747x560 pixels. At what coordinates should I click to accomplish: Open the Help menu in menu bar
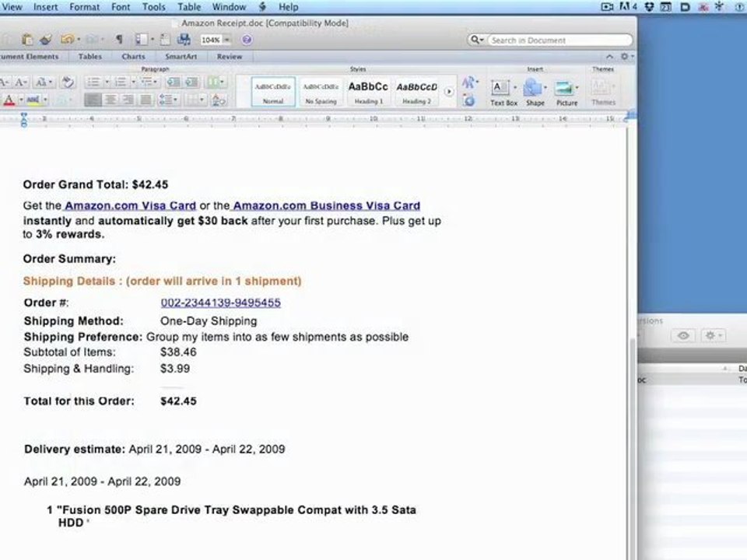[x=288, y=7]
